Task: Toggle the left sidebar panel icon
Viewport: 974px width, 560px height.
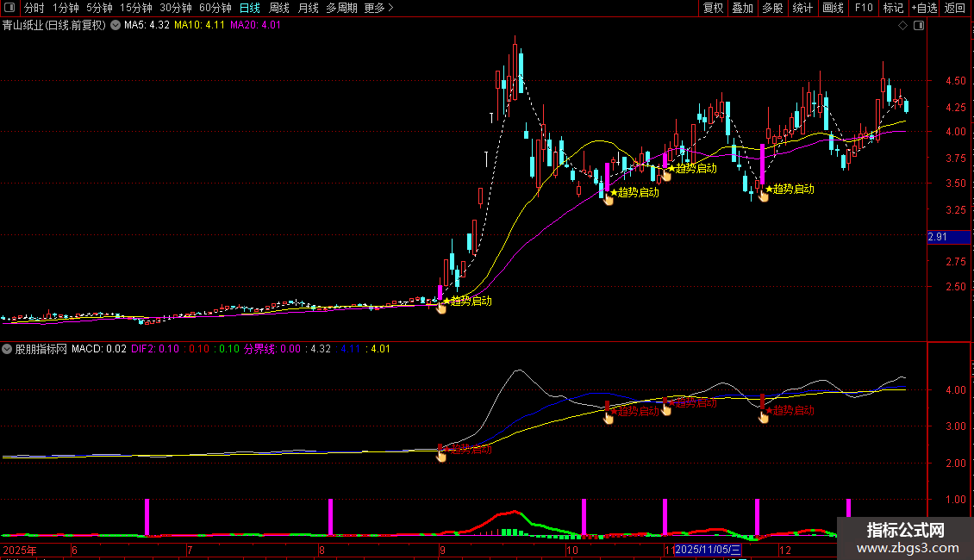Action: click(9, 8)
